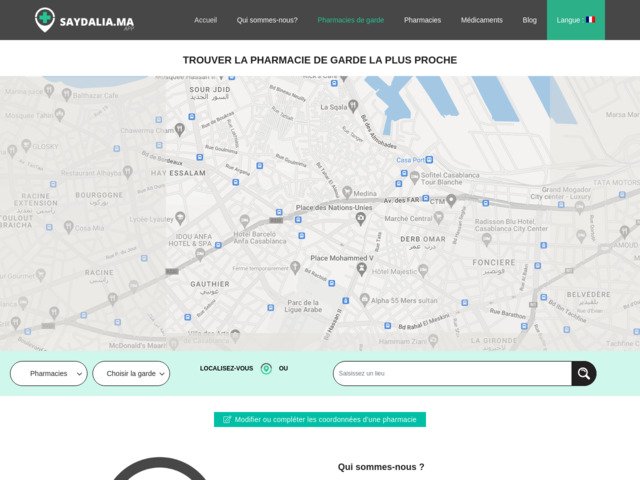640x480 pixels.
Task: Click the Casa Port station icon
Action: [x=432, y=159]
